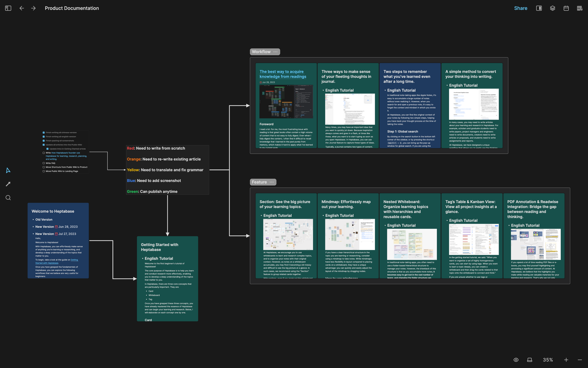588x368 pixels.
Task: Go back with the left arrow
Action: point(22,8)
